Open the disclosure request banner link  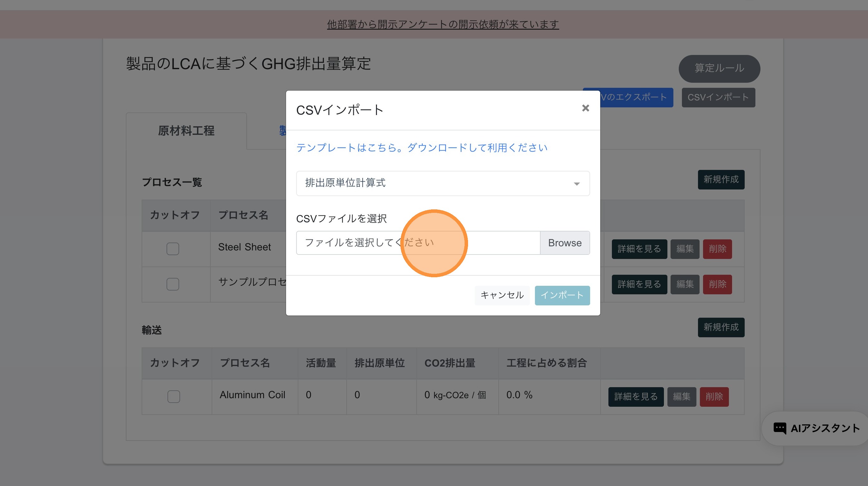click(x=443, y=24)
